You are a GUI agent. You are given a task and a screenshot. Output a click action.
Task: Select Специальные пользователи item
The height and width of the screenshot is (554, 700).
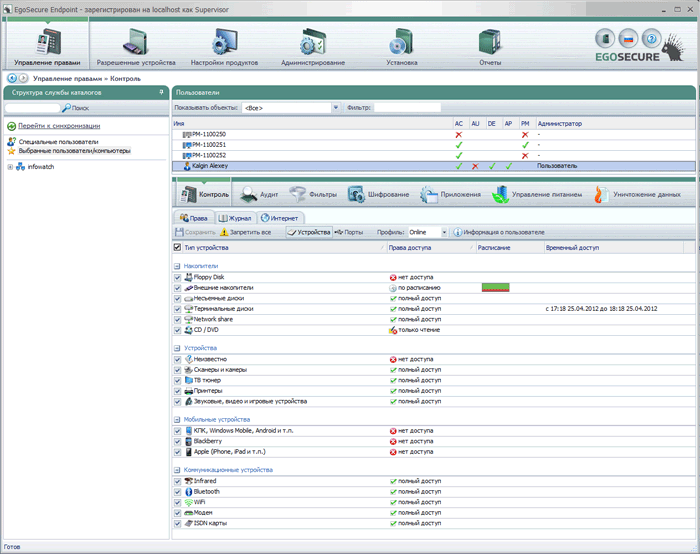58,142
